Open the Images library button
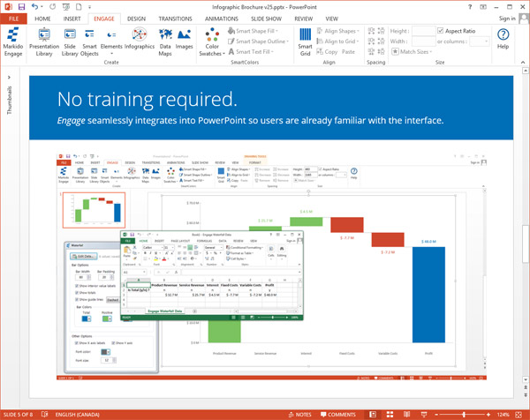This screenshot has width=530, height=420. click(184, 39)
